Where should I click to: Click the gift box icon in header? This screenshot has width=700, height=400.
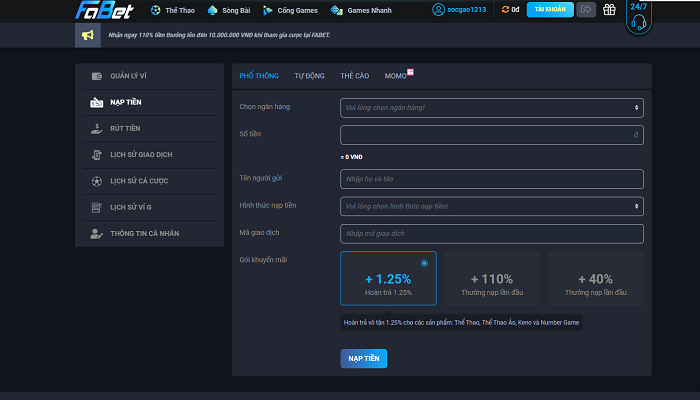tap(609, 10)
